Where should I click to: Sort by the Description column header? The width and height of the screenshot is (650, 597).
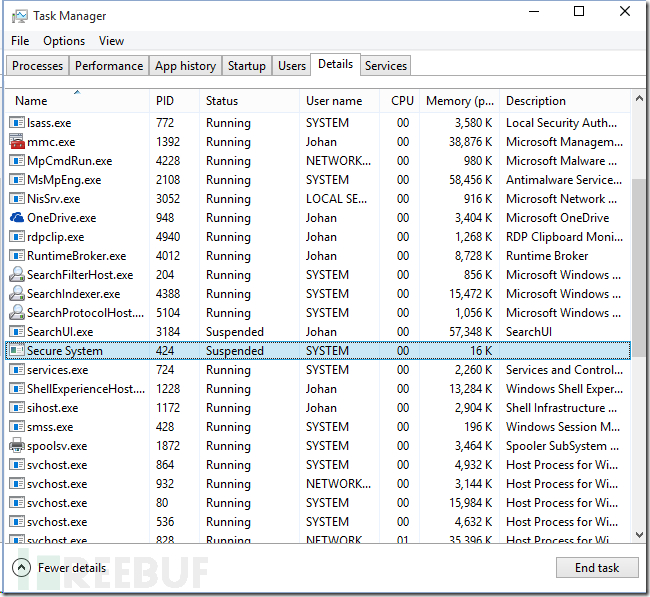pyautogui.click(x=565, y=101)
